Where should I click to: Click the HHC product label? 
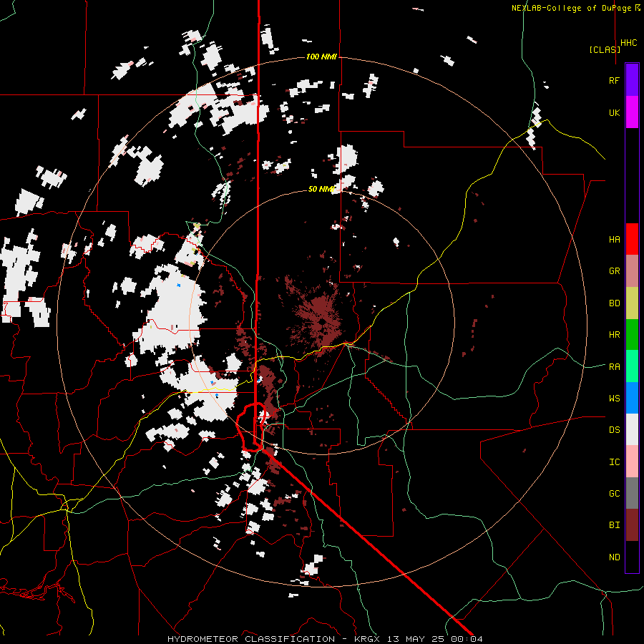[629, 43]
